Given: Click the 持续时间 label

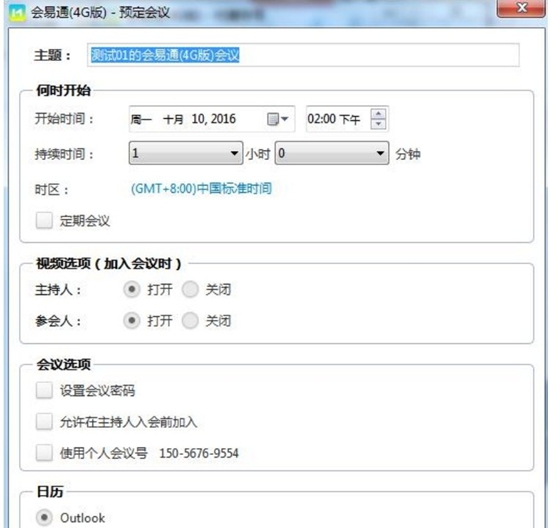Looking at the screenshot, I should click(x=64, y=154).
